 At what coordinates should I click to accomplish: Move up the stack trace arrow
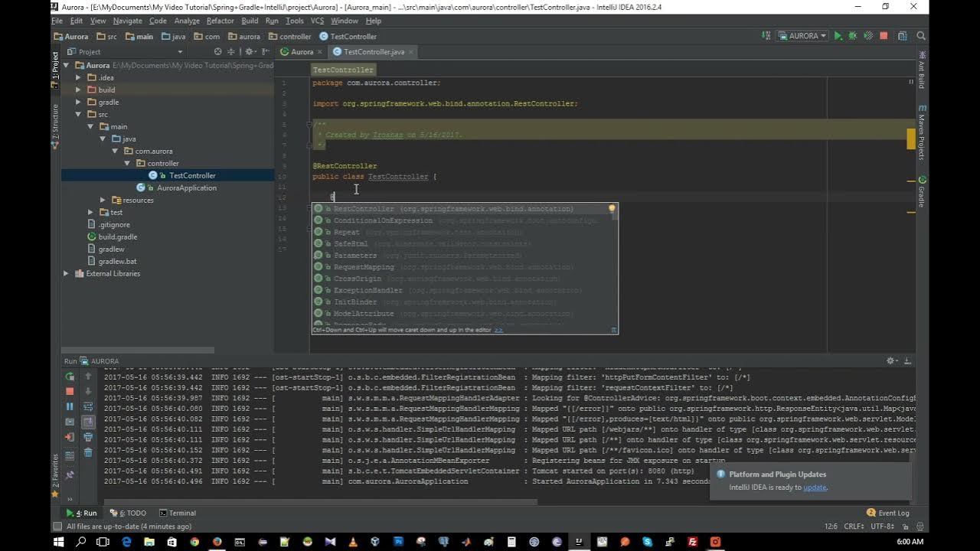tap(88, 377)
